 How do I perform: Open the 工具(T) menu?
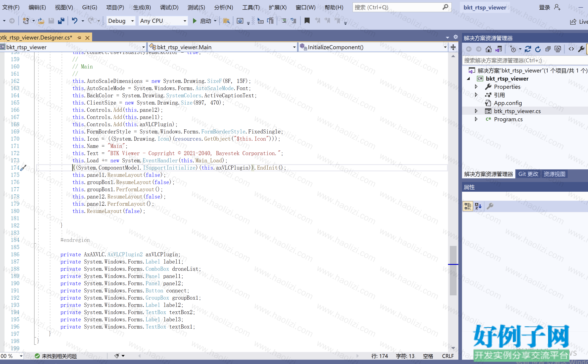pos(251,7)
